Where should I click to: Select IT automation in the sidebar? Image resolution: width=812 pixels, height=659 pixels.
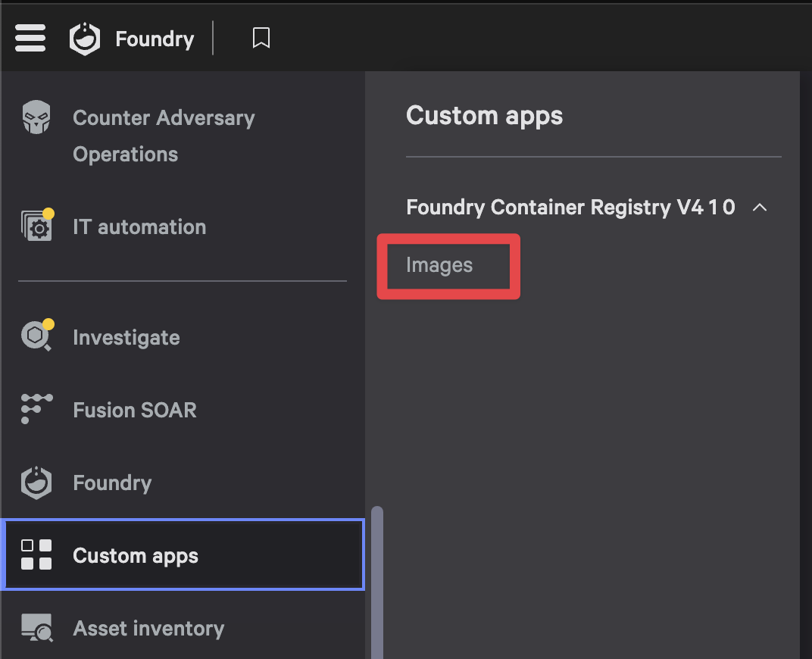point(139,226)
